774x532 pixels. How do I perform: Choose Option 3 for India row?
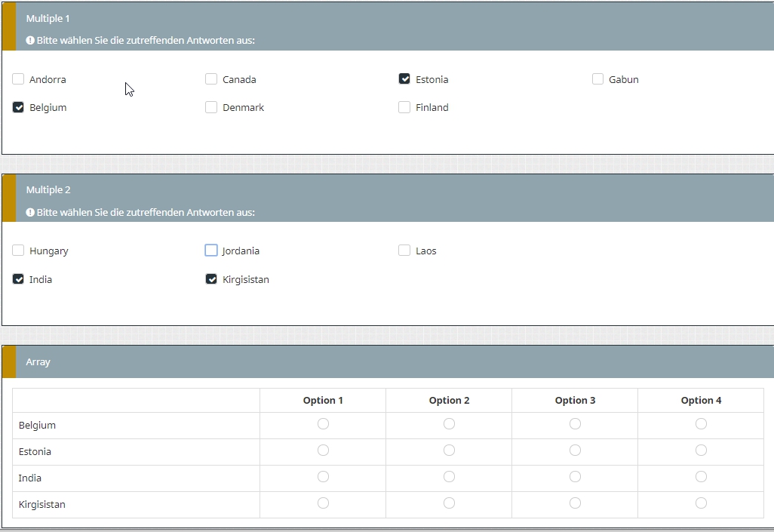[x=575, y=477]
